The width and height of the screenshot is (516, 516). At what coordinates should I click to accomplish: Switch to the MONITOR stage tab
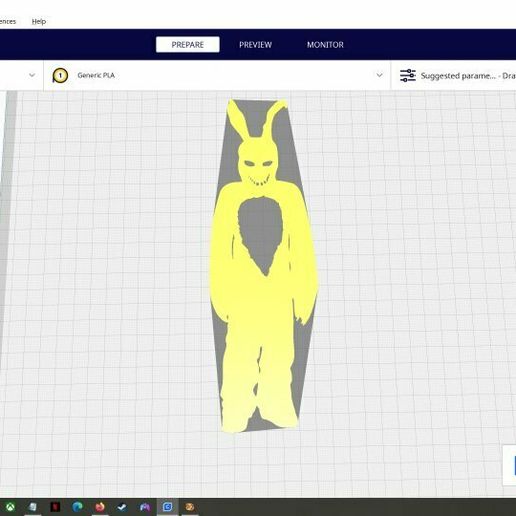325,45
